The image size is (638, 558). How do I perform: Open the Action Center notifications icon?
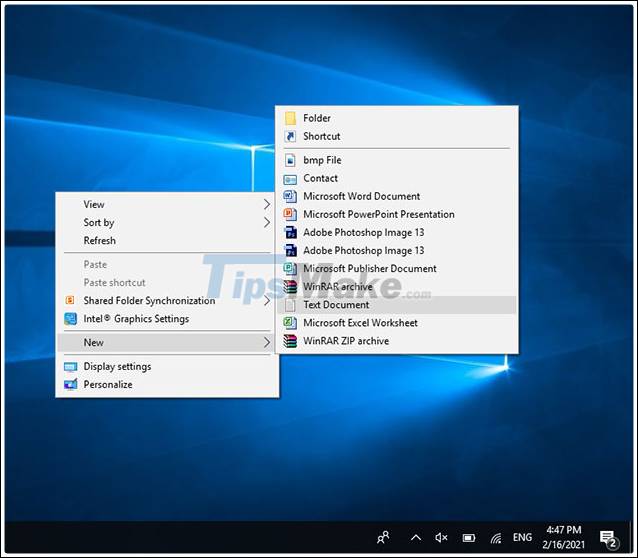[609, 539]
